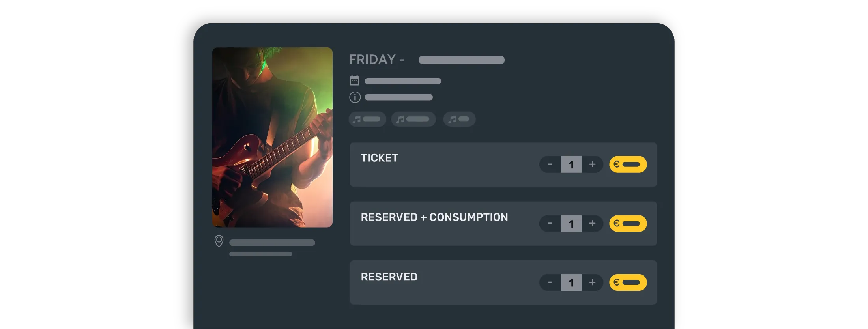Select the first music genre tag
This screenshot has width=868, height=329.
[x=367, y=119]
